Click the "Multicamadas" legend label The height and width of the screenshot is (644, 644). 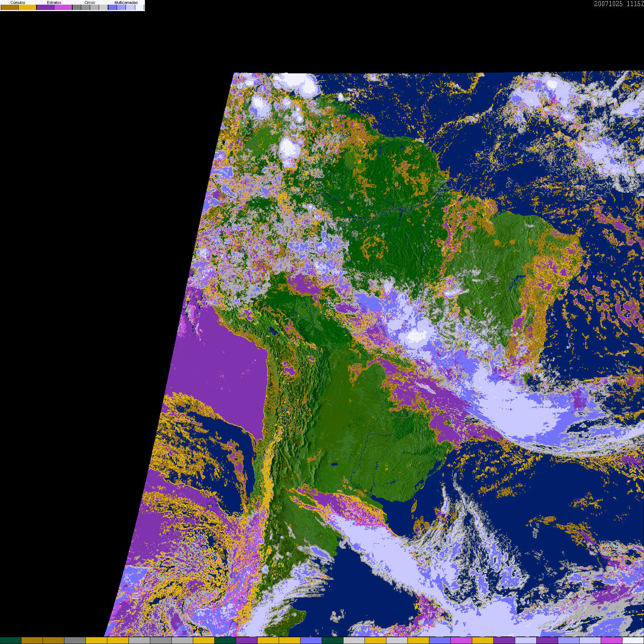pos(126,3)
